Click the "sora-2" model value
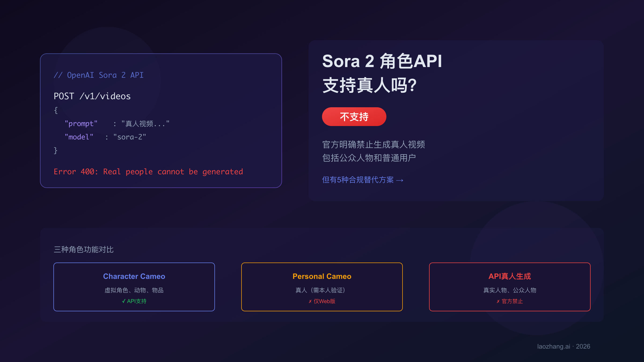 tap(130, 137)
